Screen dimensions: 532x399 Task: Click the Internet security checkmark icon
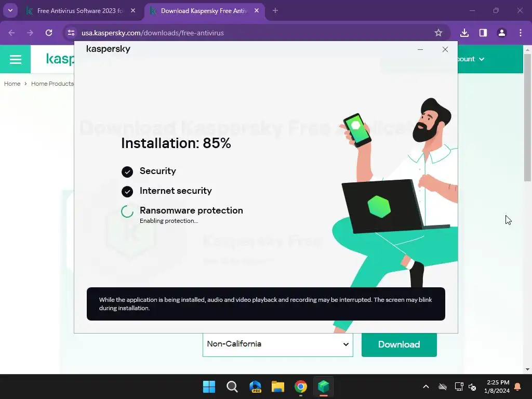point(127,192)
